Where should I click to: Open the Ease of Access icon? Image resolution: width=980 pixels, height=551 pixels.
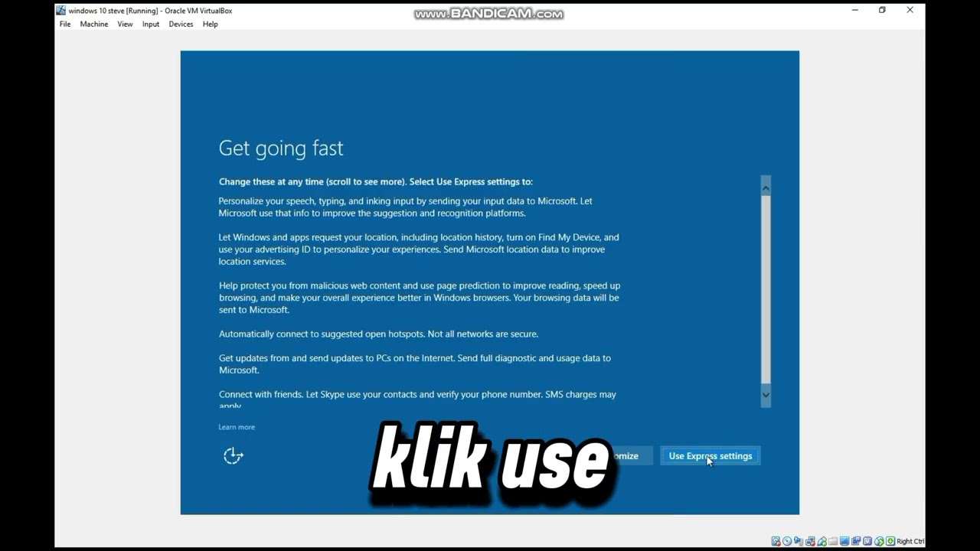233,456
